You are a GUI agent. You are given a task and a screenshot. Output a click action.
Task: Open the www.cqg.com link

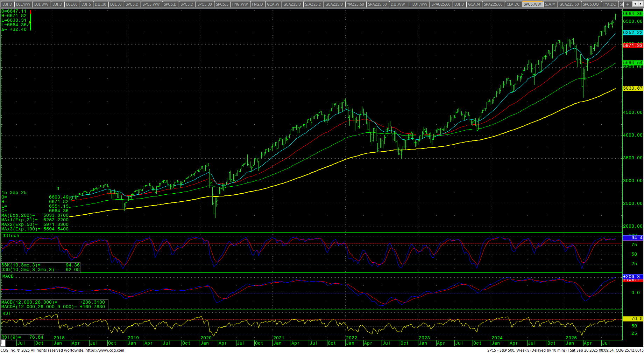click(x=105, y=350)
